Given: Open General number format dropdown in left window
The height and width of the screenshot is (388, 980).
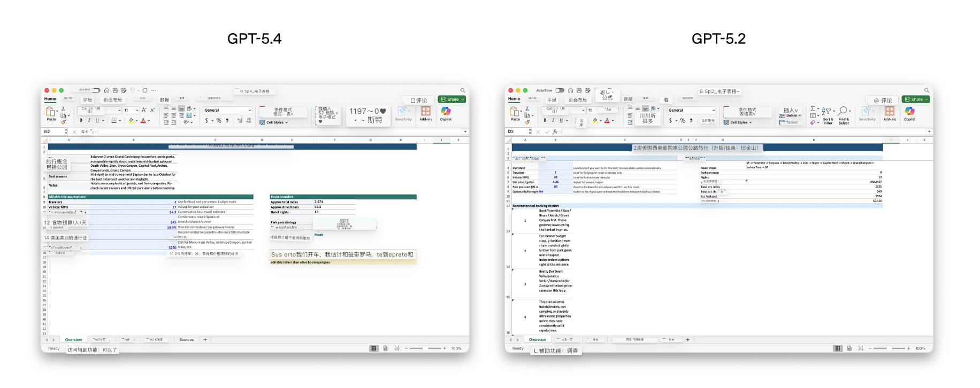Looking at the screenshot, I should click(x=227, y=111).
